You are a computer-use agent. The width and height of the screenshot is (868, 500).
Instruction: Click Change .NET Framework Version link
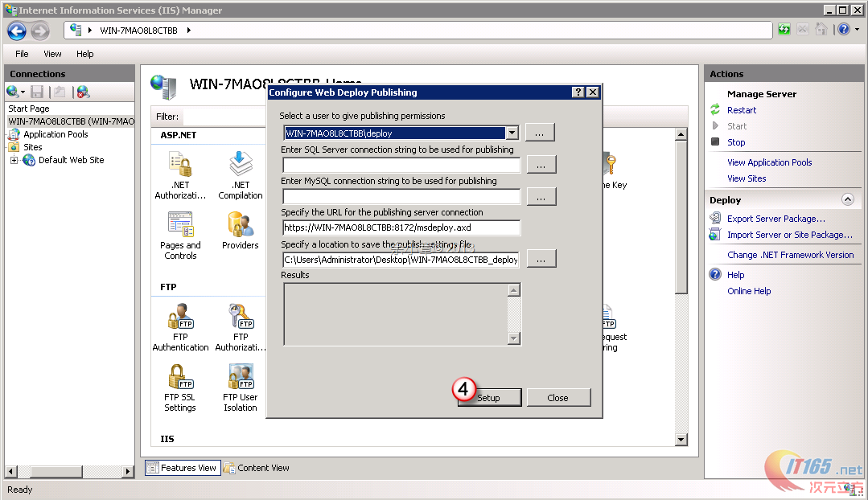[790, 255]
